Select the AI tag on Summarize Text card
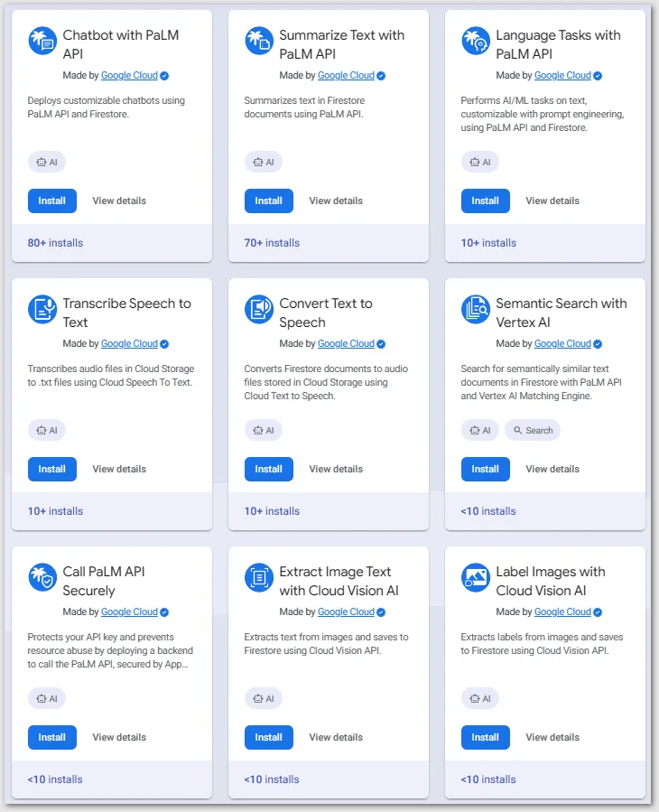The width and height of the screenshot is (659, 812). 264,162
